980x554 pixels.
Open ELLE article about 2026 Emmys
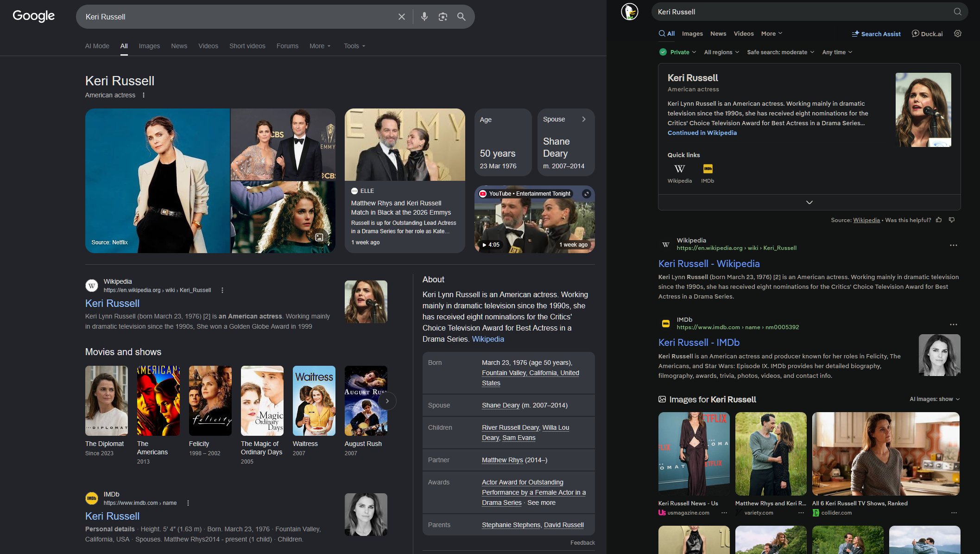coord(405,181)
